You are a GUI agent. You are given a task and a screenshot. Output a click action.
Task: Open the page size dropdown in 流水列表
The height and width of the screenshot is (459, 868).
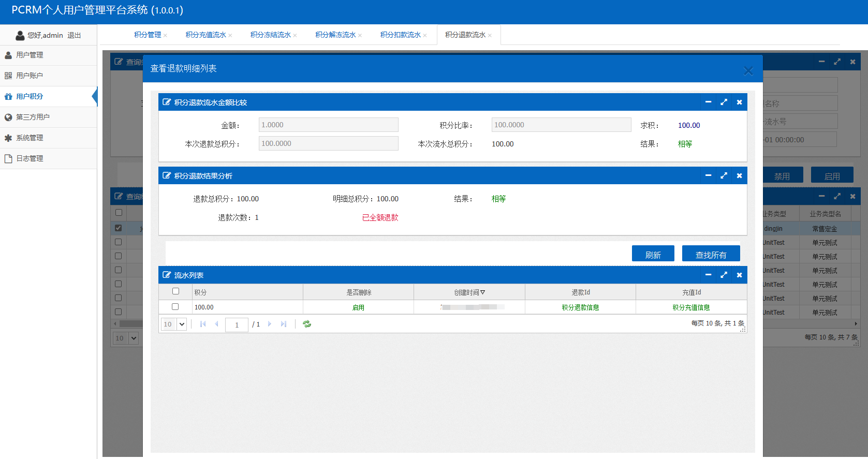[181, 324]
